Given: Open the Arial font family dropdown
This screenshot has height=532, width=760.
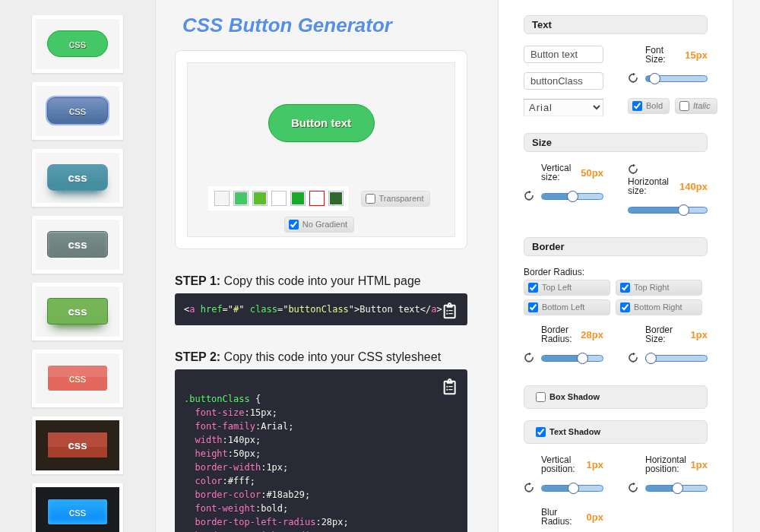Looking at the screenshot, I should click(563, 108).
